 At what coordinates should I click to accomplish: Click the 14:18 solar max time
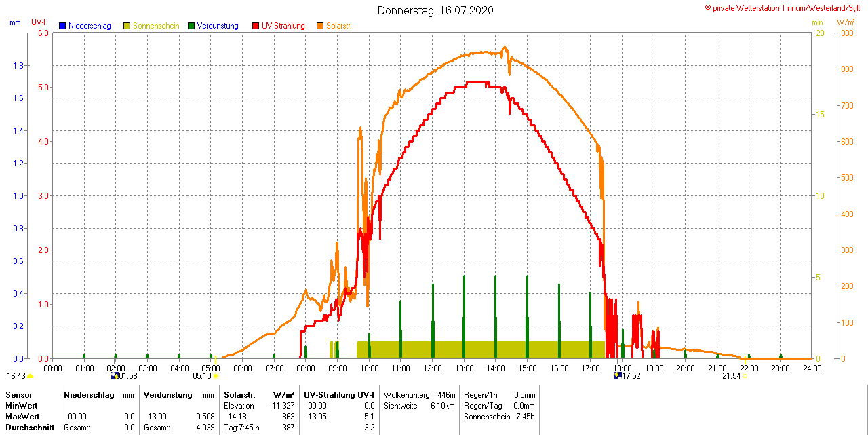click(x=237, y=416)
